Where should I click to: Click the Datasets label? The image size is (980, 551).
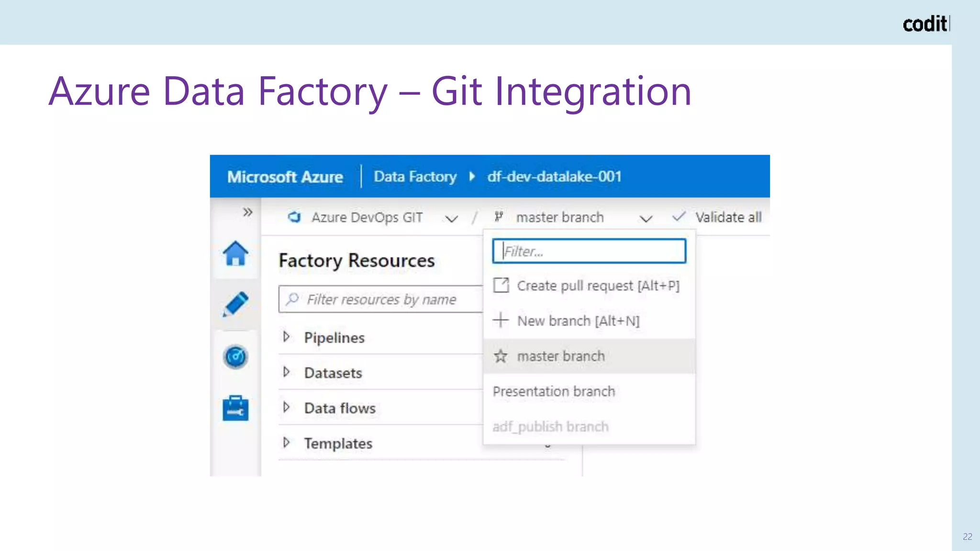pos(333,373)
